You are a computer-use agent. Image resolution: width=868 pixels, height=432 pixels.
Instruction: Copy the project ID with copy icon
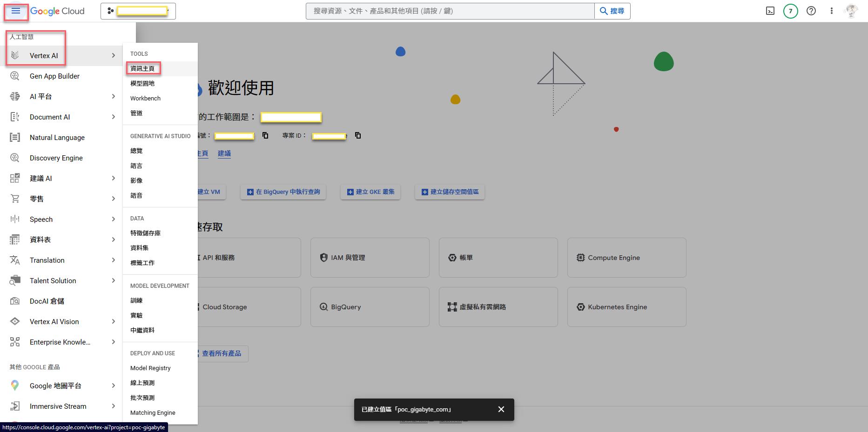[358, 135]
